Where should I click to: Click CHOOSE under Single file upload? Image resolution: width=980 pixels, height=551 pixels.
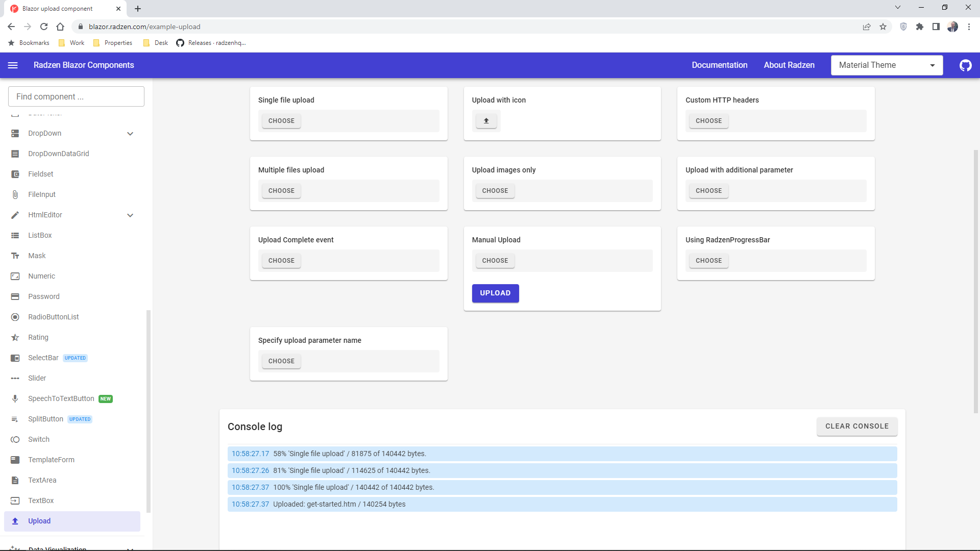point(281,121)
